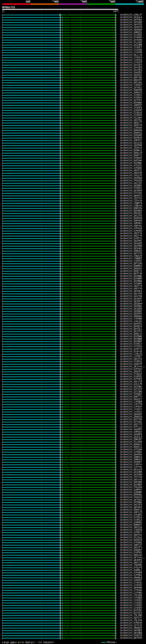Select the UniRef100_B9FIN1 entry
146x644 pixels.
(131, 77)
